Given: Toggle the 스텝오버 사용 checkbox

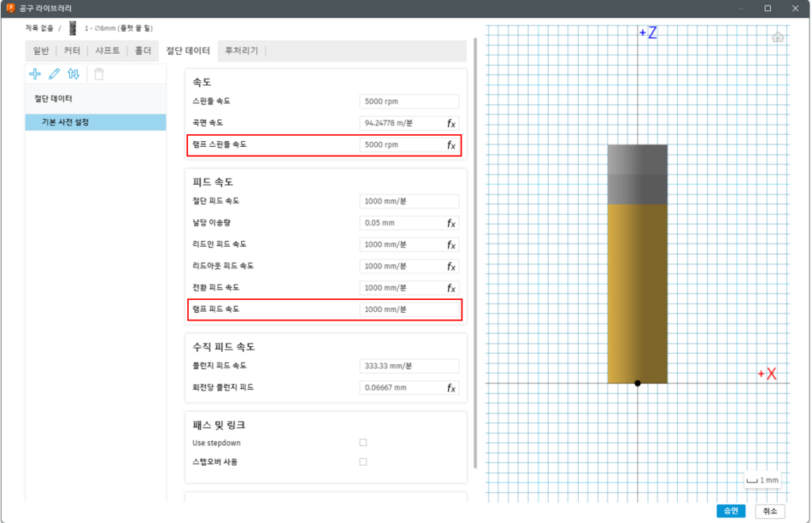Looking at the screenshot, I should pyautogui.click(x=363, y=462).
